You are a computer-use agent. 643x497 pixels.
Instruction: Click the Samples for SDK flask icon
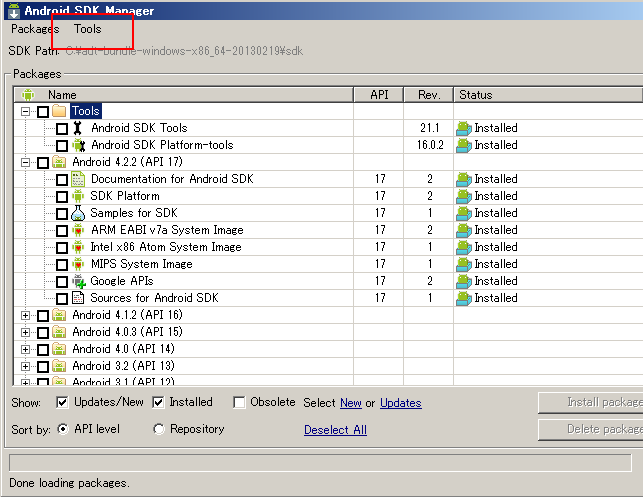tap(78, 213)
